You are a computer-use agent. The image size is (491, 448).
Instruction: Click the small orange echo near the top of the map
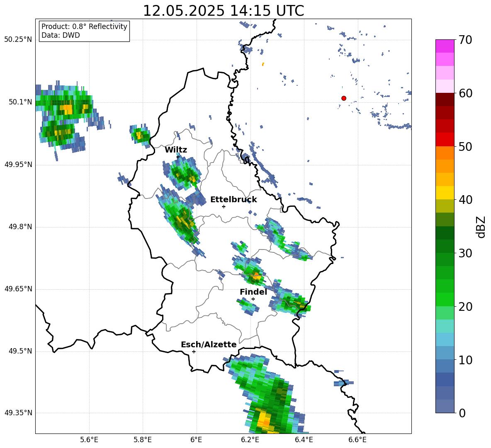click(x=263, y=64)
